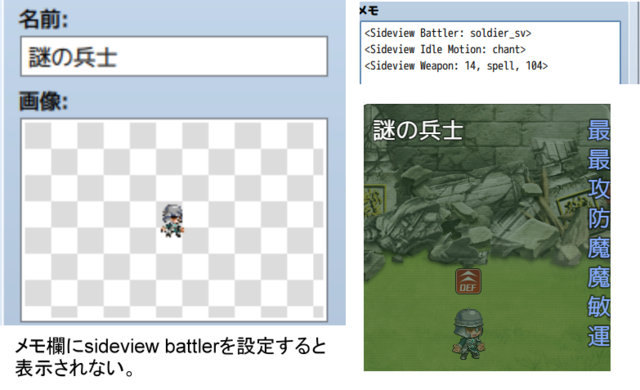The height and width of the screenshot is (390, 640).
Task: Click the 敏 stat label in battle screen
Action: 599,307
